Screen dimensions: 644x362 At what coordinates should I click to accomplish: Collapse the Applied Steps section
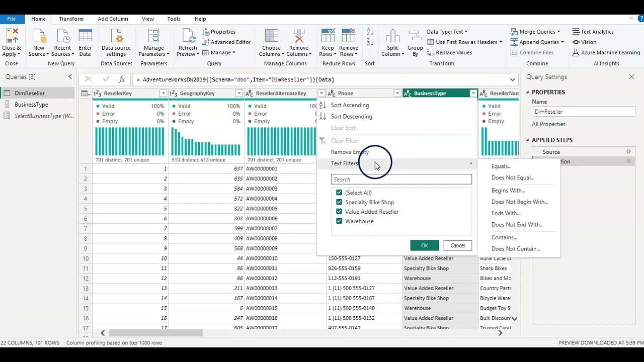[x=528, y=140]
